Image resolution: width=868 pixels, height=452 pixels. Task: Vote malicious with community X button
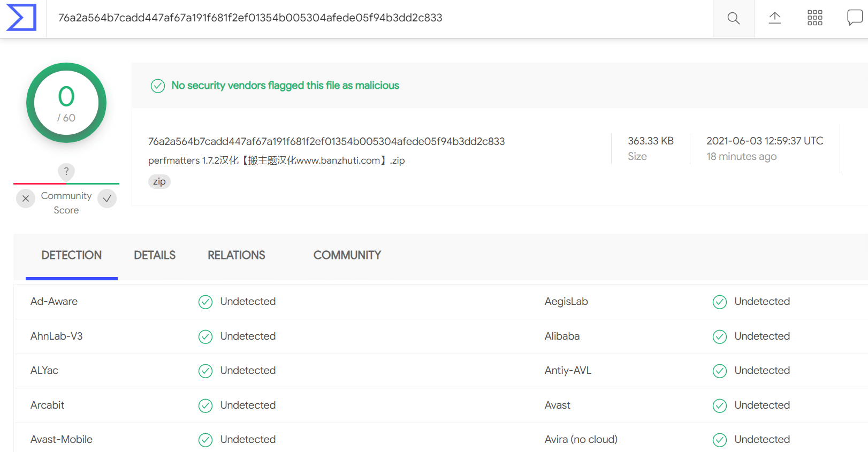(26, 198)
